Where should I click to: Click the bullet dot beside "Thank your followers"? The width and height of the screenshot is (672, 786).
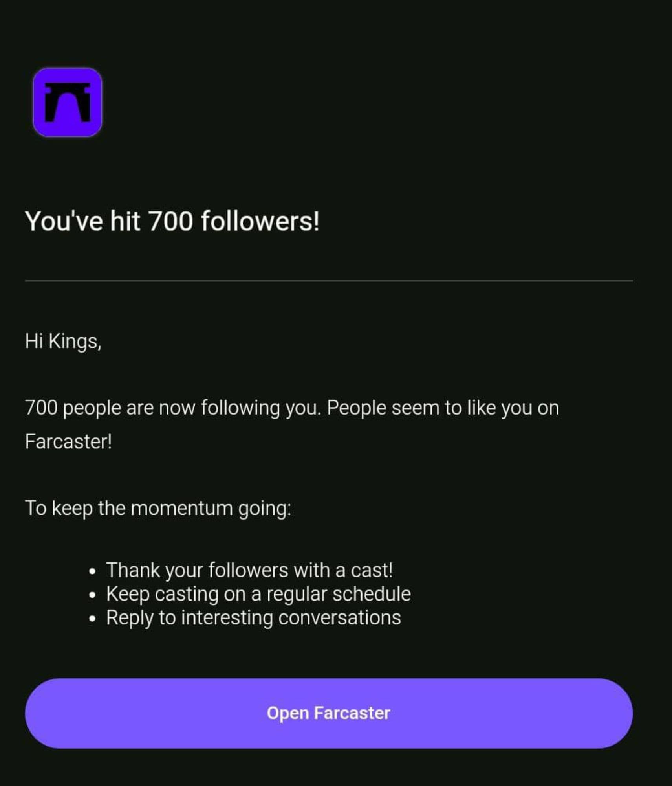pos(92,571)
